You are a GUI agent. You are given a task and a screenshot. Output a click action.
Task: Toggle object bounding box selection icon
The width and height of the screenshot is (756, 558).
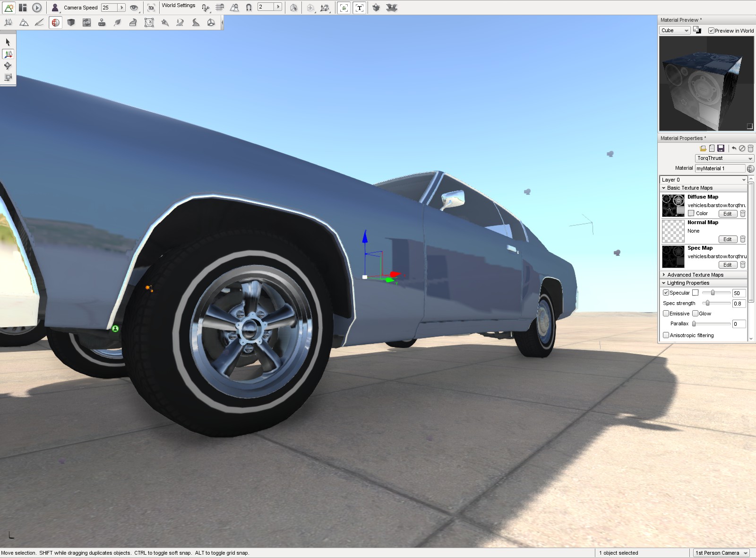[x=294, y=8]
